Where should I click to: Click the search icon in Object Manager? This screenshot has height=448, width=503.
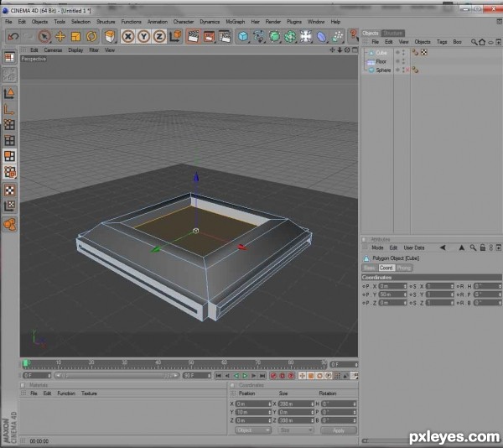point(474,42)
